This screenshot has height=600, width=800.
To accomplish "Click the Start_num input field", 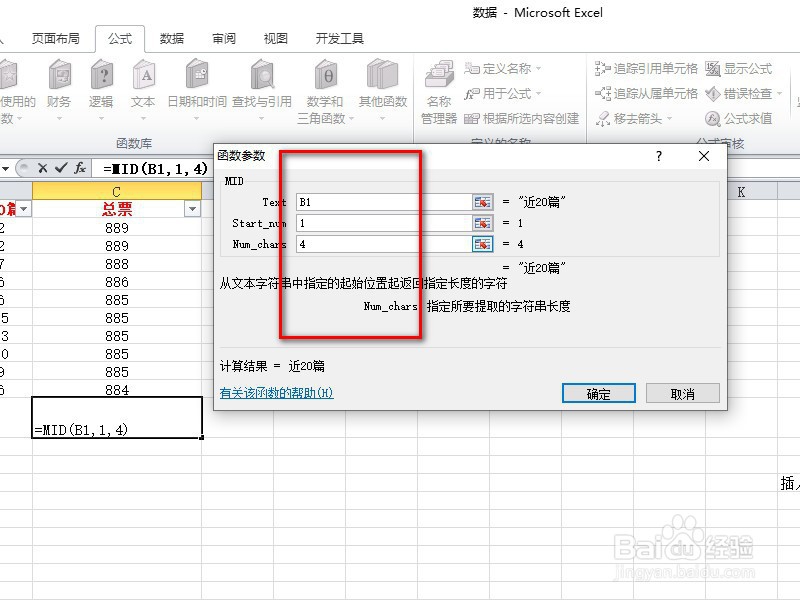I will (384, 223).
